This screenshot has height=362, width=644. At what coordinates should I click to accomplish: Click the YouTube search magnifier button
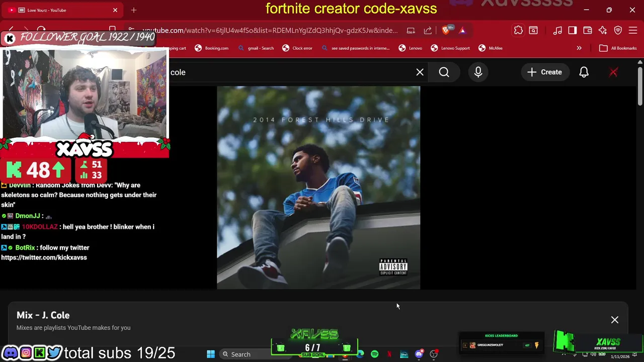444,72
